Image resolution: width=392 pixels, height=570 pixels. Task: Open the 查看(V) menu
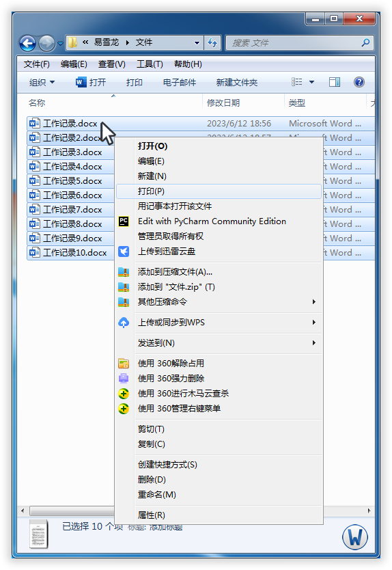[x=112, y=64]
